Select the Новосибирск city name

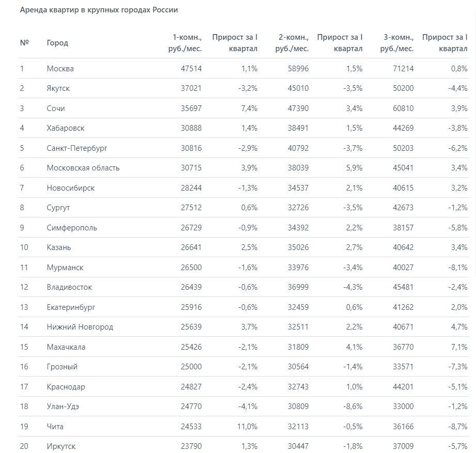click(x=71, y=188)
